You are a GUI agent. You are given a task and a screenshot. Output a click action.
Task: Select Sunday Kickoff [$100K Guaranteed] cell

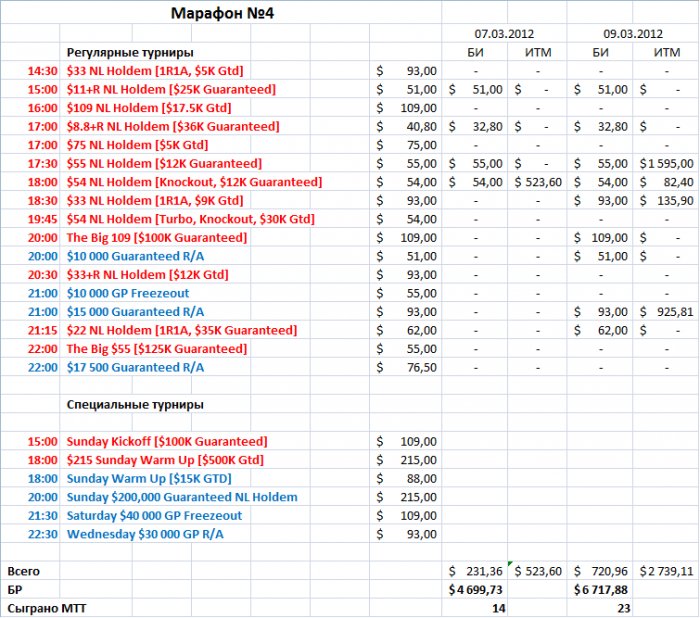167,442
